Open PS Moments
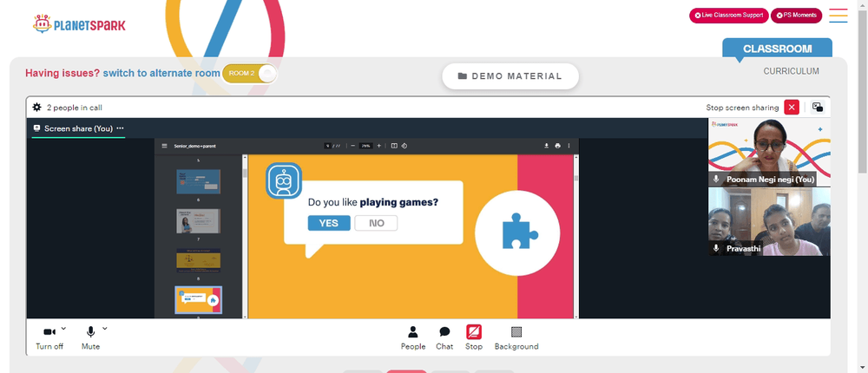This screenshot has height=373, width=868. pyautogui.click(x=796, y=16)
